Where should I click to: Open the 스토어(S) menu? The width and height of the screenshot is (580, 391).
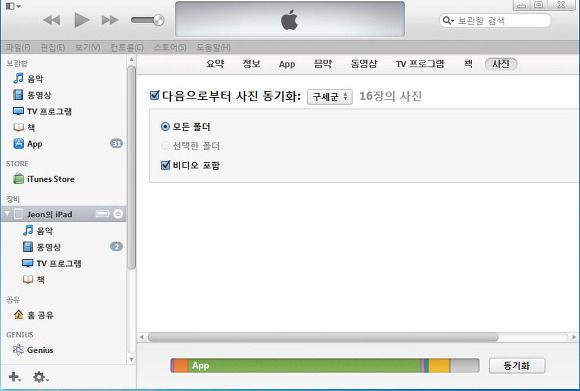coord(170,47)
